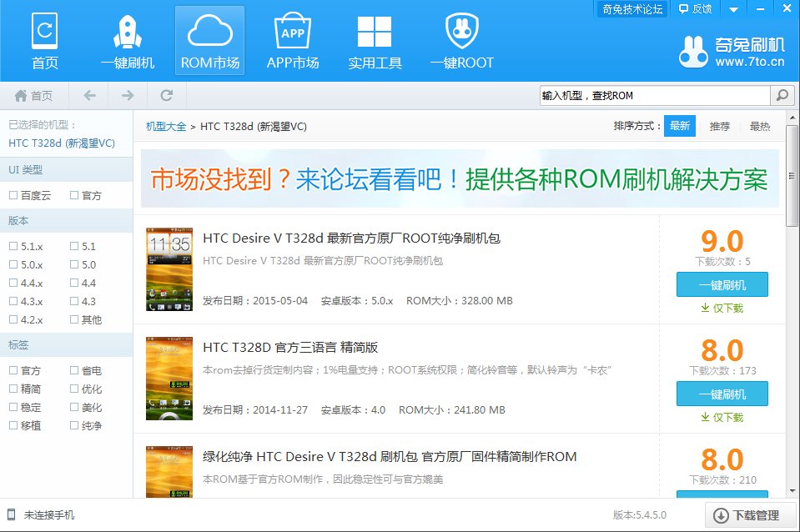The height and width of the screenshot is (532, 800).
Task: Check the 5.0.x version filter
Action: click(13, 265)
